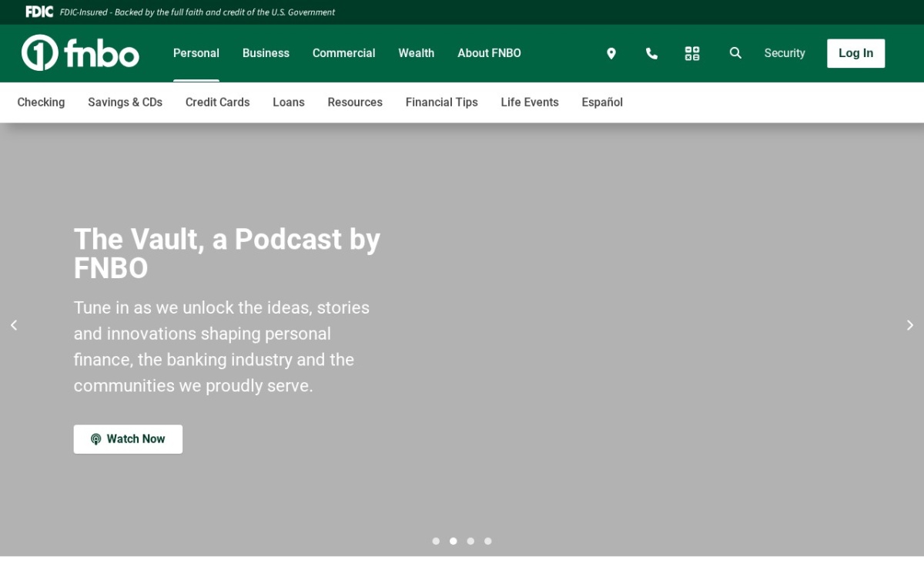Viewport: 924px width, 578px height.
Task: Open the branch locations pin icon
Action: coord(611,53)
